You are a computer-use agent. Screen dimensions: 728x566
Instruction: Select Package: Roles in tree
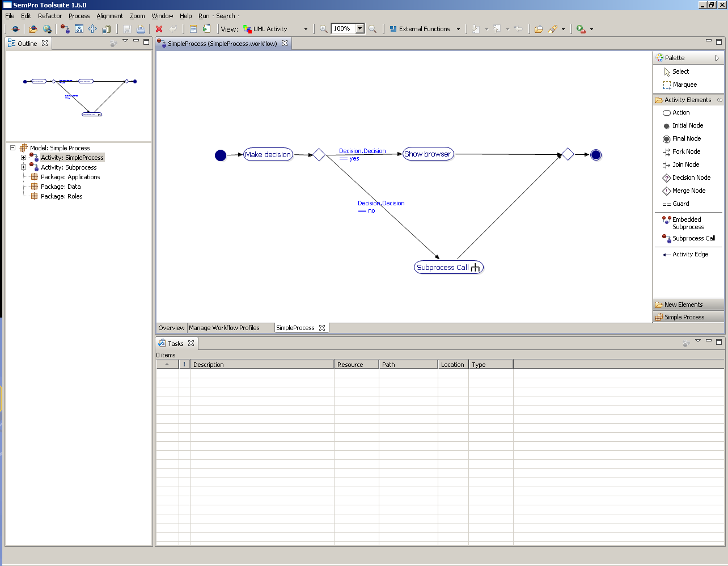pos(62,196)
